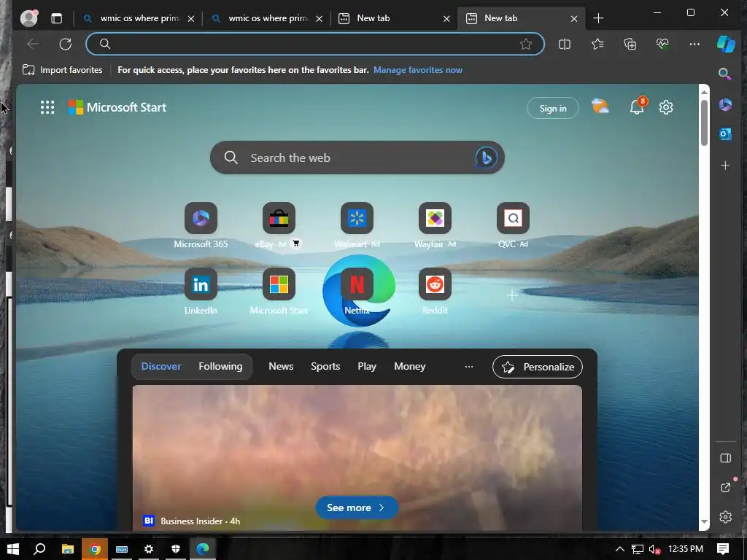Open Browser essentials heart icon
Viewport: 747px width, 560px height.
click(x=662, y=44)
